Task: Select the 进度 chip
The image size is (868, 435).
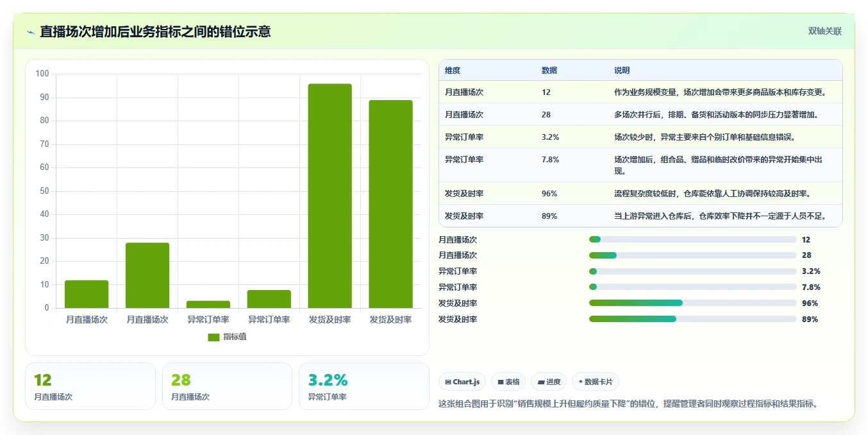Action: pos(549,382)
